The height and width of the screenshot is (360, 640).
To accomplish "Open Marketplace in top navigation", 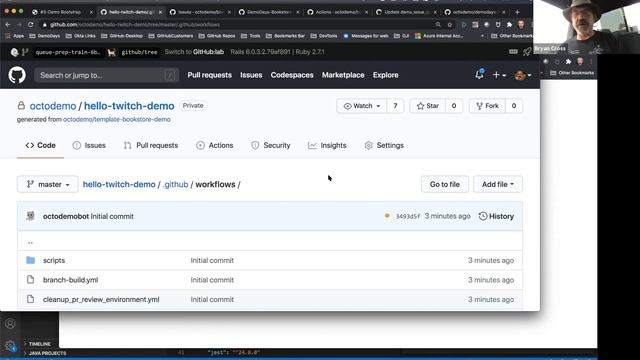I will pos(343,75).
